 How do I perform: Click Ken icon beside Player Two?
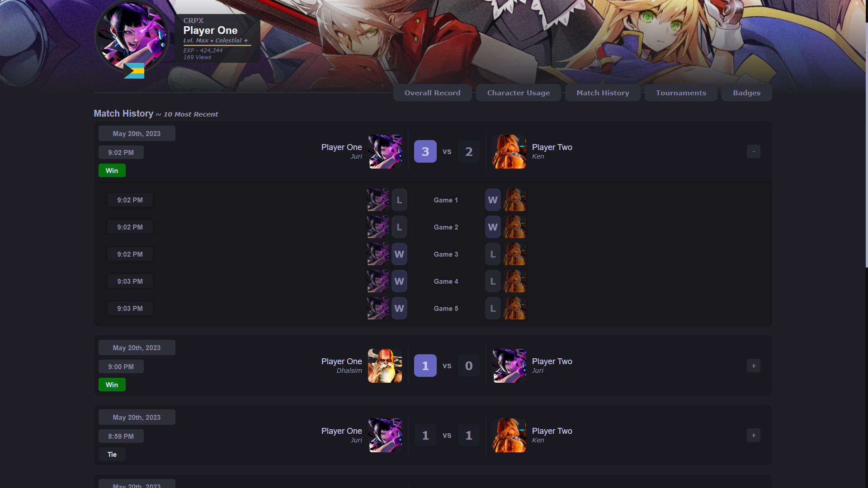click(x=509, y=151)
